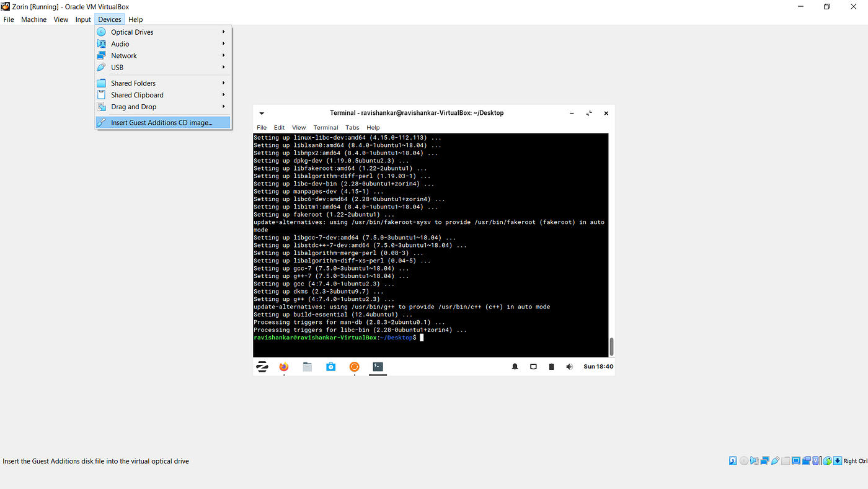Click the CPU virtualization indicator in status bar
Screen dimensions: 868x489
coord(816,460)
